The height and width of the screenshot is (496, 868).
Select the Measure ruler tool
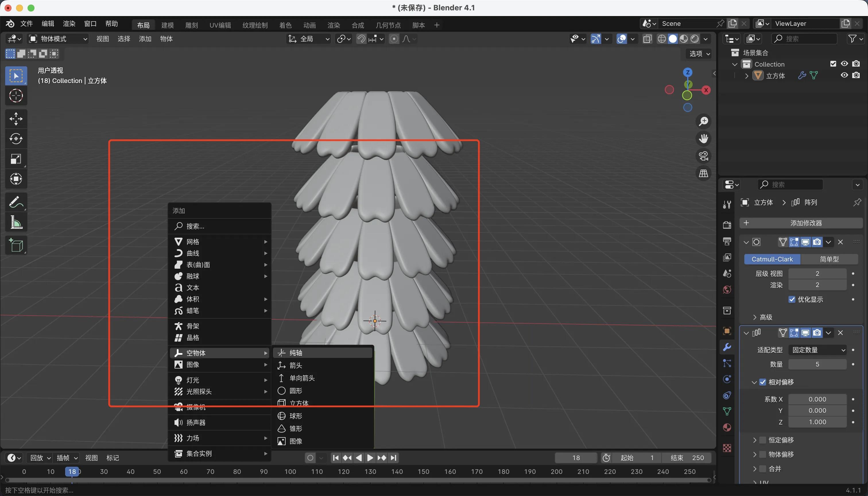click(16, 222)
